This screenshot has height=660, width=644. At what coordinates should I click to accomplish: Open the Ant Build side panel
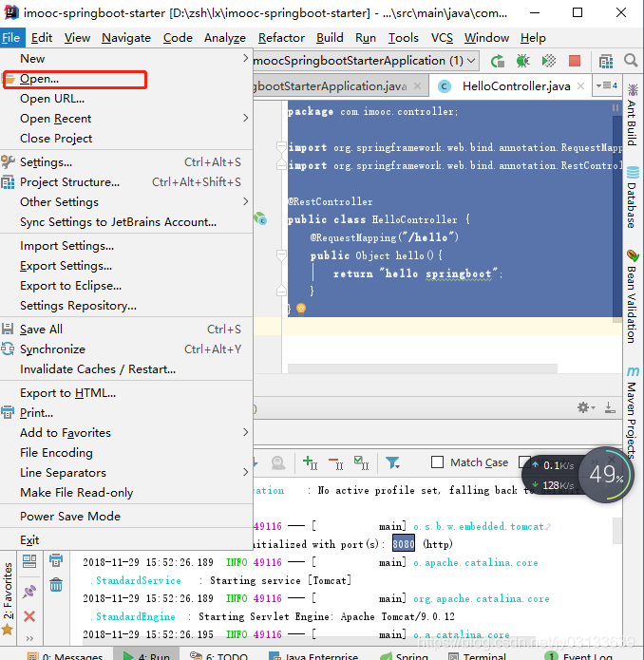coord(633,115)
